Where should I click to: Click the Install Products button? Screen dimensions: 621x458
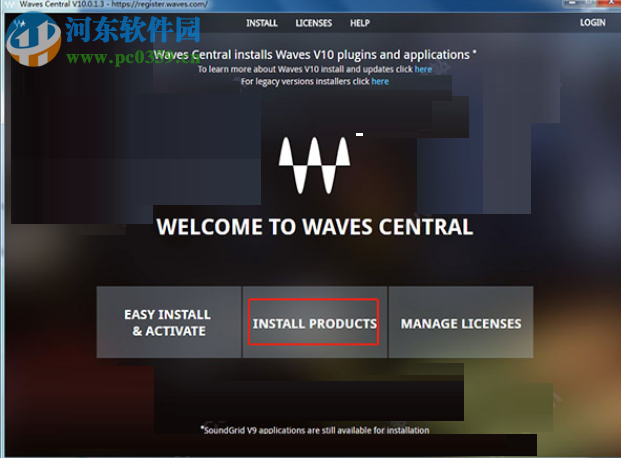pyautogui.click(x=314, y=322)
